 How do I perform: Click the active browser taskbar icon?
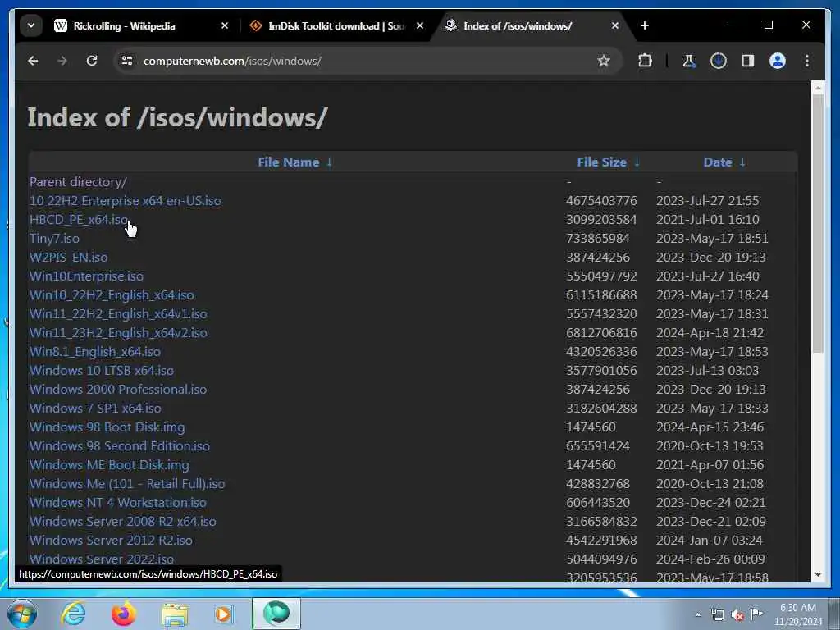point(276,614)
